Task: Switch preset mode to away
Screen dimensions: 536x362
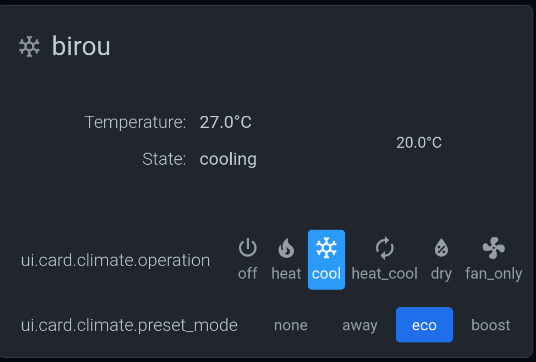Action: pyautogui.click(x=360, y=325)
